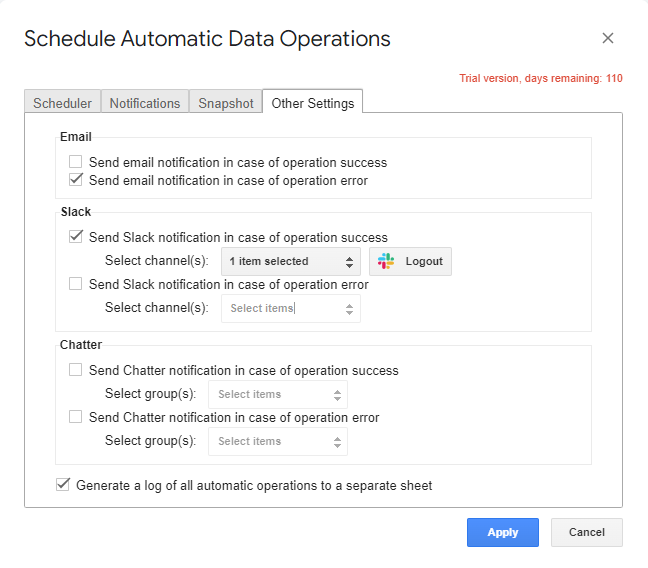
Task: Disable Slack notification on operation success
Action: pyautogui.click(x=75, y=237)
